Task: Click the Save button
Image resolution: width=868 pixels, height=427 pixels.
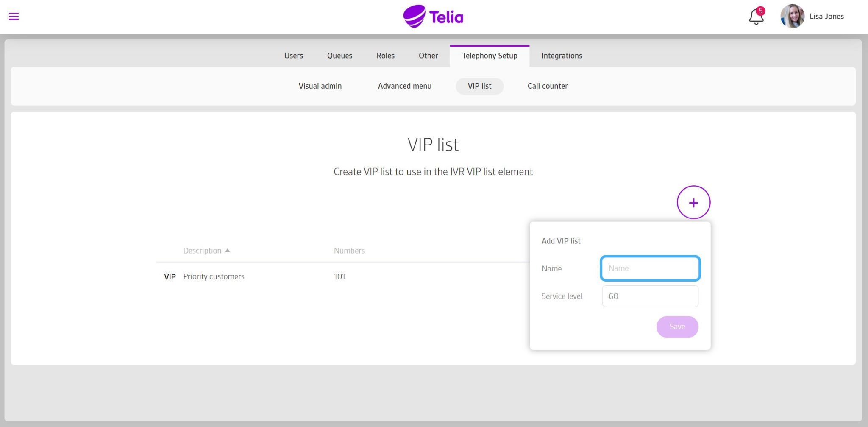Action: (677, 327)
